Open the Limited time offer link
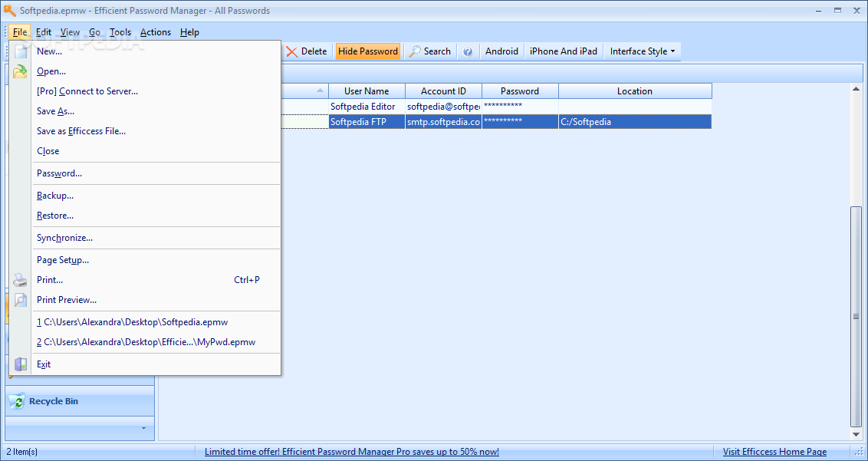 (351, 452)
